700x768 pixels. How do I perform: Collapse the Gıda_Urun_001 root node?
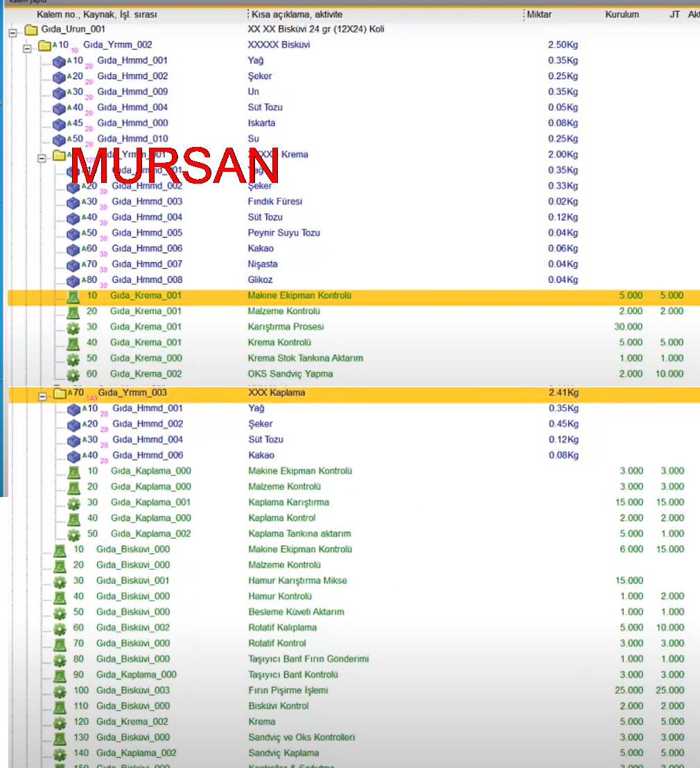click(12, 33)
